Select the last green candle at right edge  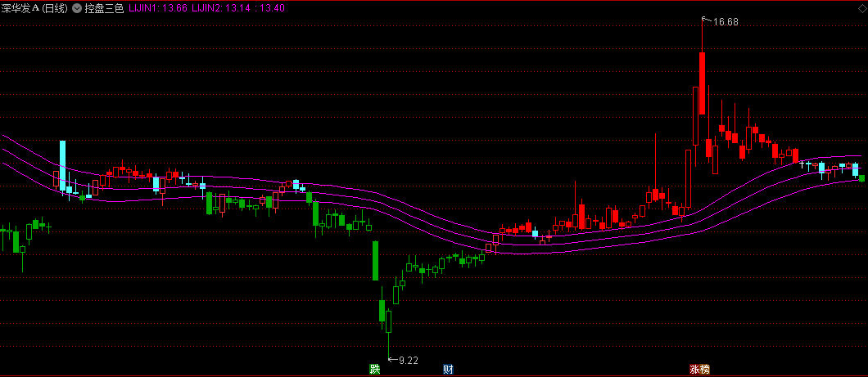point(862,178)
